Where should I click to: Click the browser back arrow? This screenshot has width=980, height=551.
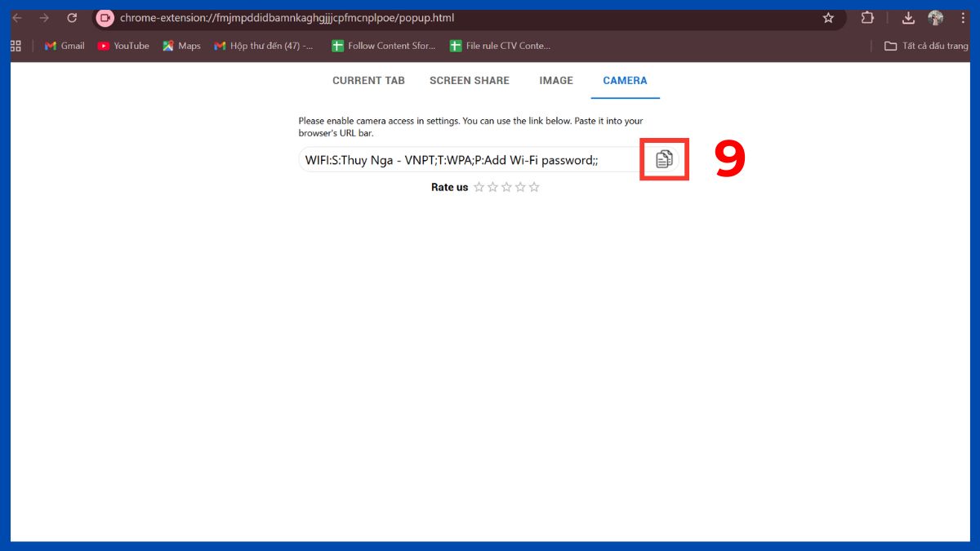tap(17, 18)
